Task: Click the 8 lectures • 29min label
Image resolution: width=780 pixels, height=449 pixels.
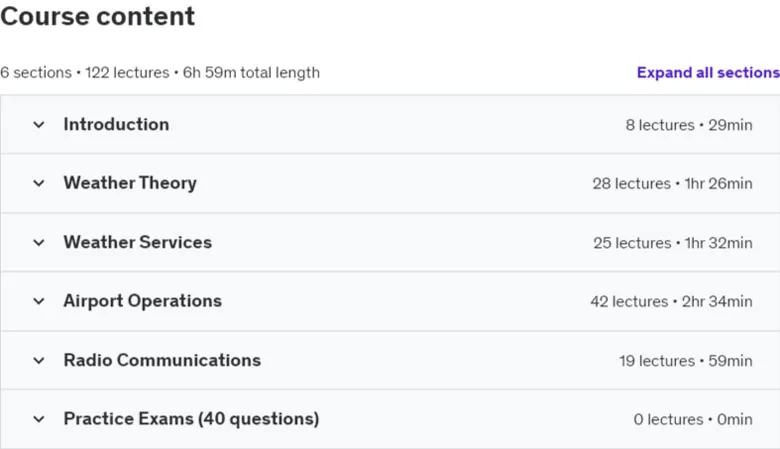Action: pyautogui.click(x=689, y=125)
